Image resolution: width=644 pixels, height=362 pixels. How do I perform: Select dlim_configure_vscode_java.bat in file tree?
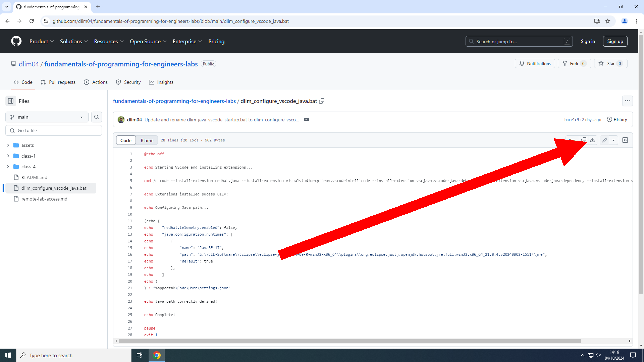tap(51, 188)
